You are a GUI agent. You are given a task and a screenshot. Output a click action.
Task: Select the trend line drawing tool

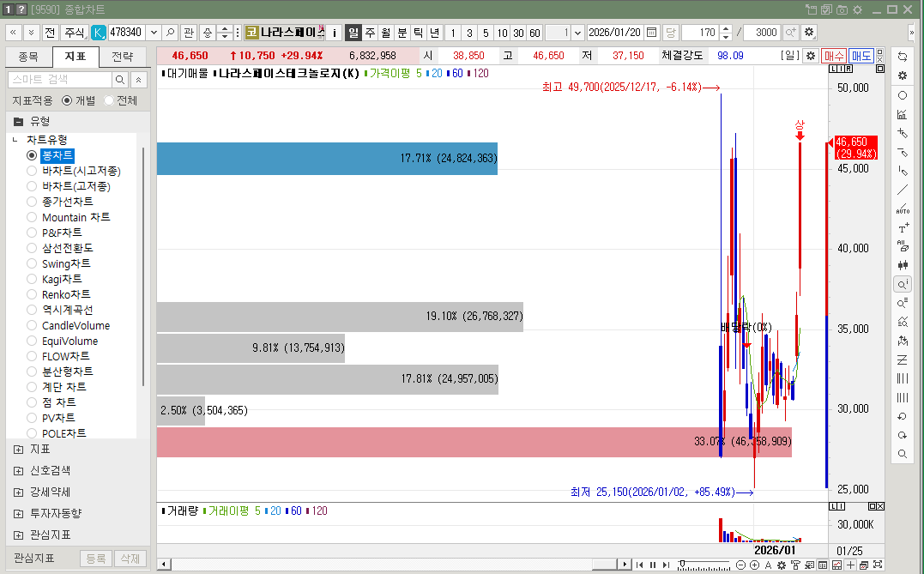point(903,190)
